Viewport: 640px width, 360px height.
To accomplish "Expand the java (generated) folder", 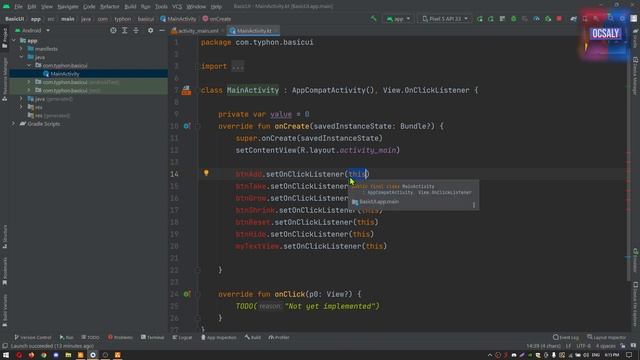I will pyautogui.click(x=21, y=99).
